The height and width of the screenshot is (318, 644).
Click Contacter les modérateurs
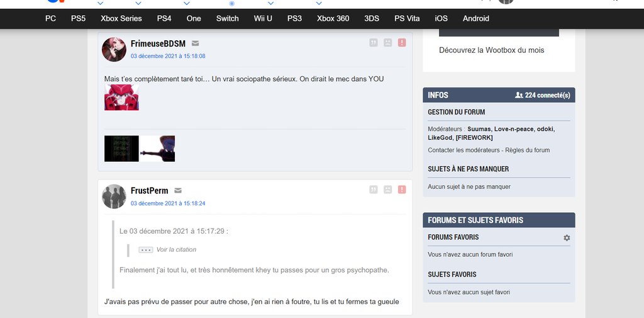[x=464, y=150]
